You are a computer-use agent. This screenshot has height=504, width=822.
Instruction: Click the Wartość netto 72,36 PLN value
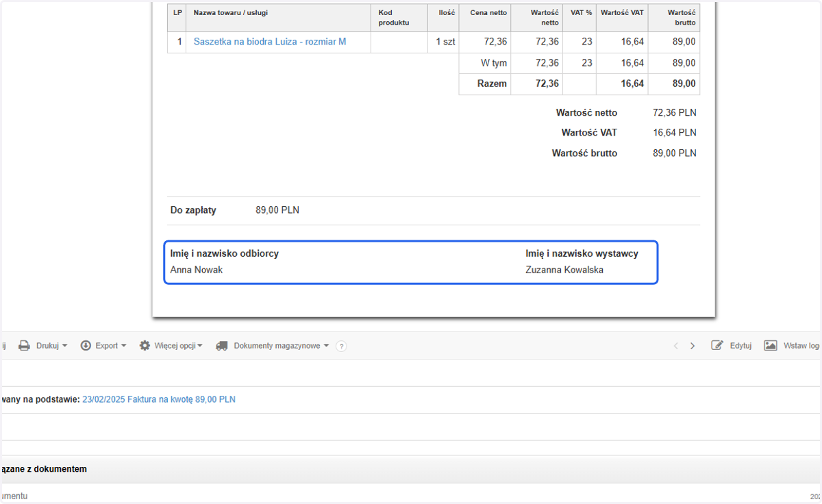pos(675,112)
